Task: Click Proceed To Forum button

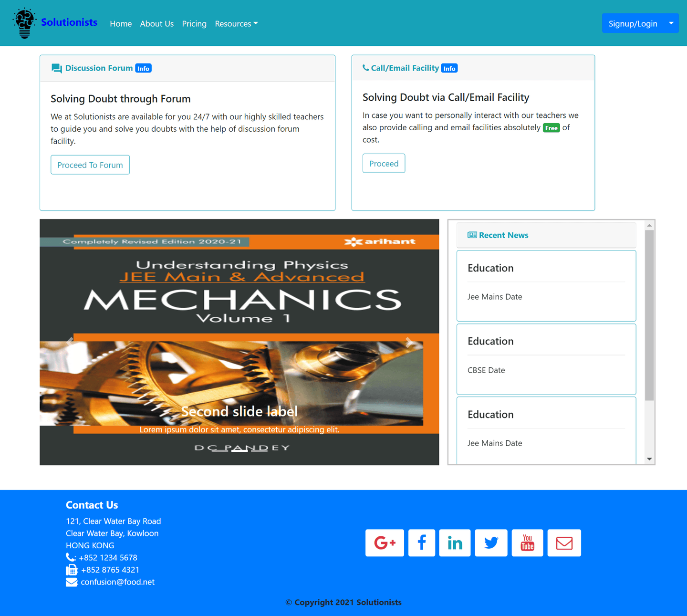Action: click(90, 165)
